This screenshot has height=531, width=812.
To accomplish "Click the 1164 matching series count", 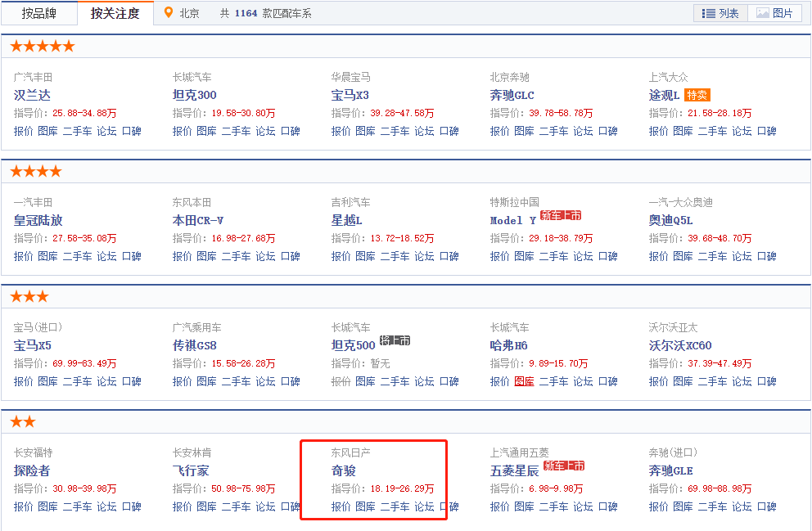I will 246,13.
